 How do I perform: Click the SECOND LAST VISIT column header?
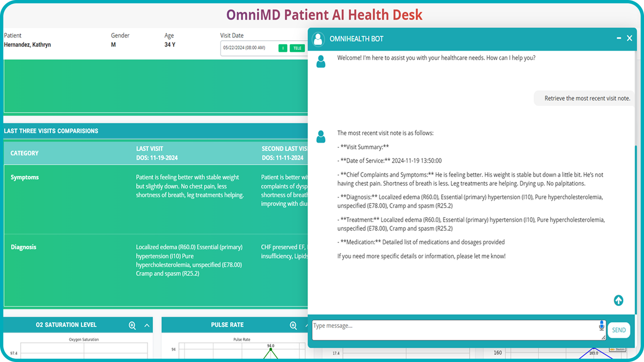click(285, 153)
